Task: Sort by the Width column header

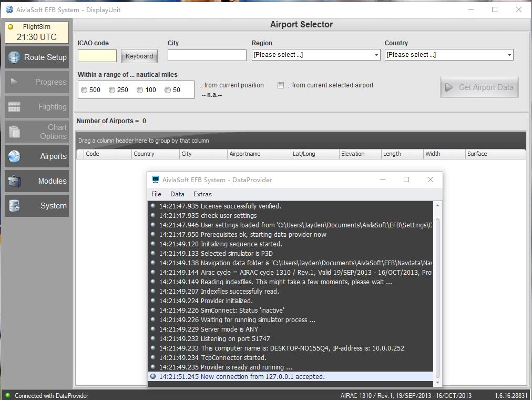Action: (x=444, y=154)
